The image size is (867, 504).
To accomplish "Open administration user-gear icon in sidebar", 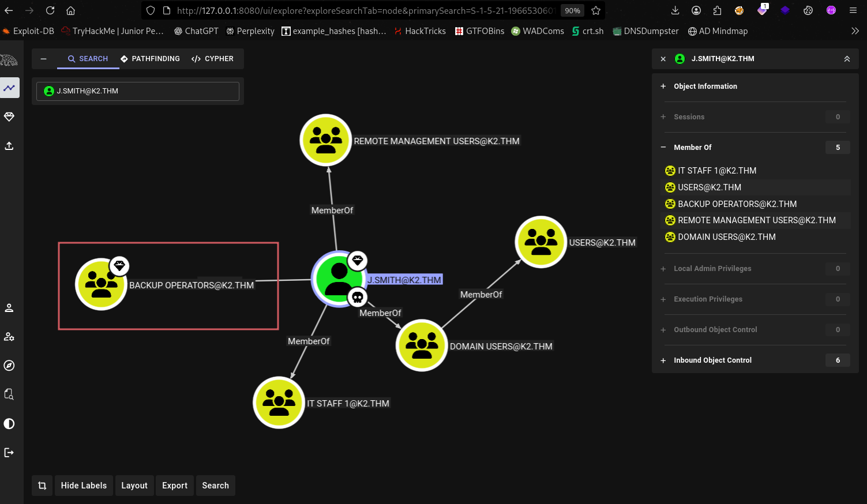I will (9, 337).
